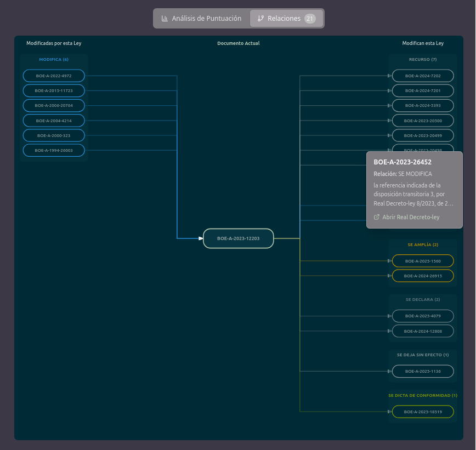Image resolution: width=476 pixels, height=450 pixels.
Task: Open the Abrir Real Decreto-ley link
Action: point(411,217)
